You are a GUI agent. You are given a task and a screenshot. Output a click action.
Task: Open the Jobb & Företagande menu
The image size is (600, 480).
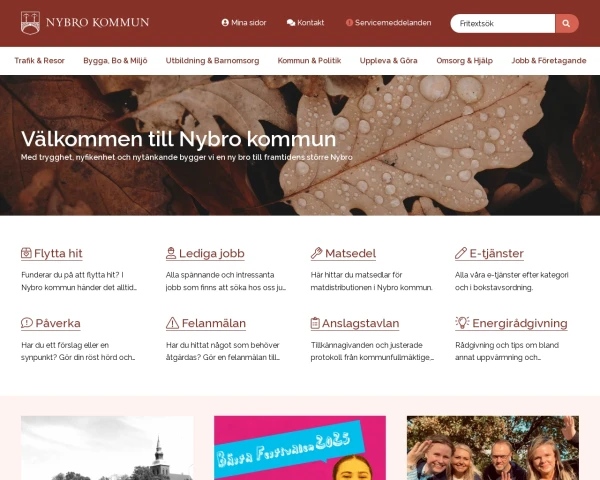click(549, 60)
